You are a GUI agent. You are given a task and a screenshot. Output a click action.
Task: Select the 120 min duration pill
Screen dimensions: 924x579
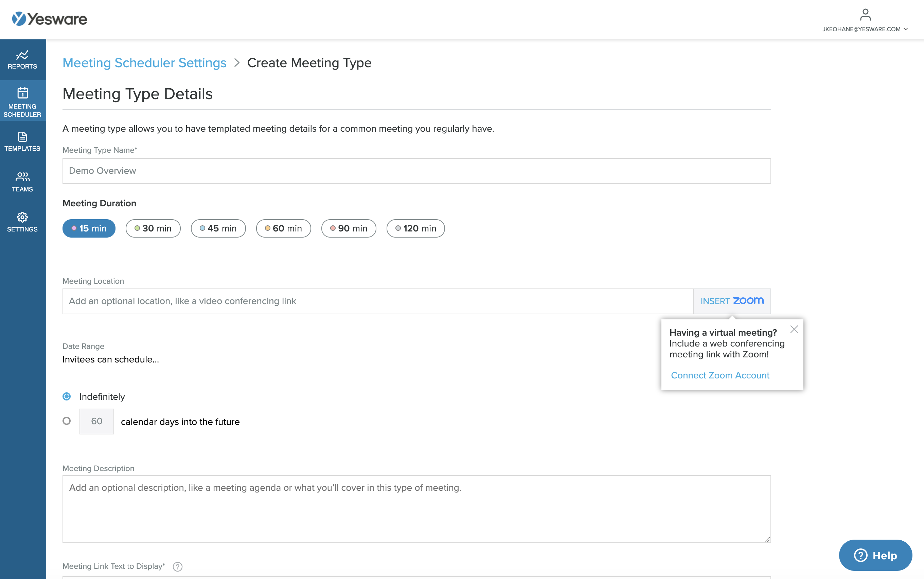point(415,228)
